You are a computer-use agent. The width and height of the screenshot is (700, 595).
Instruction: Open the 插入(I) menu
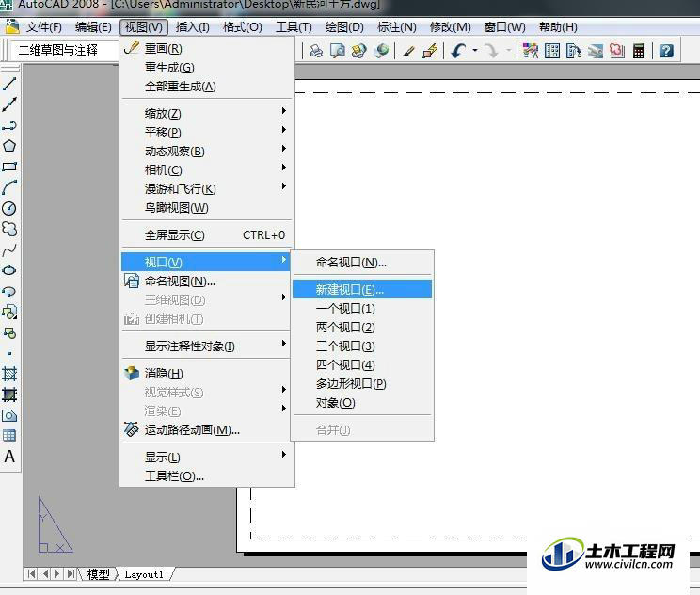193,27
